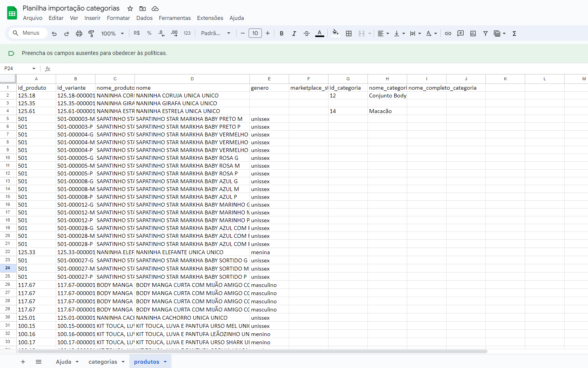Decrease font size with minus
588x368 pixels.
click(x=242, y=34)
